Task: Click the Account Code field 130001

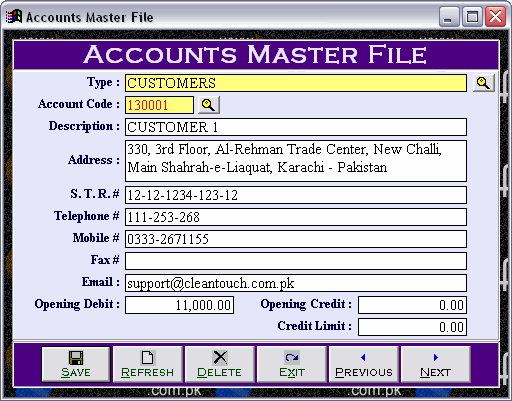Action: pos(159,105)
